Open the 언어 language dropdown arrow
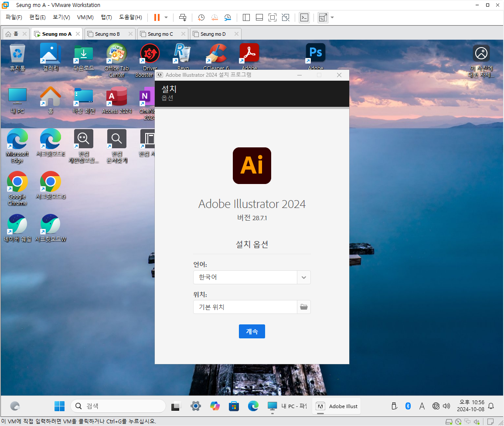This screenshot has width=504, height=426. 304,277
